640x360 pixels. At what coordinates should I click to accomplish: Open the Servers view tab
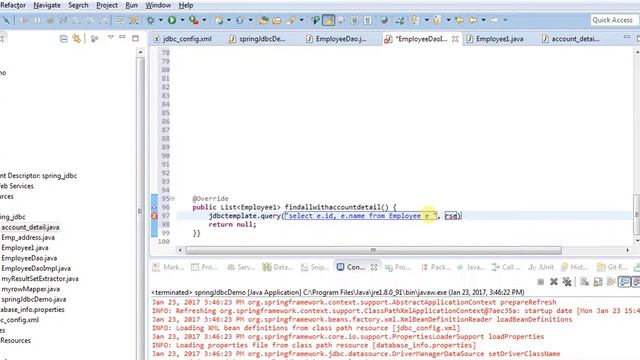pos(241,267)
